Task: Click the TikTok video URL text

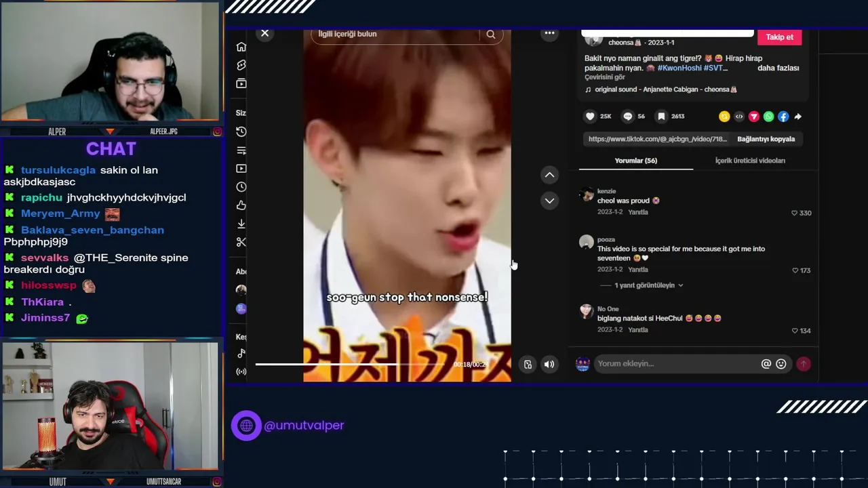Action: click(x=657, y=139)
